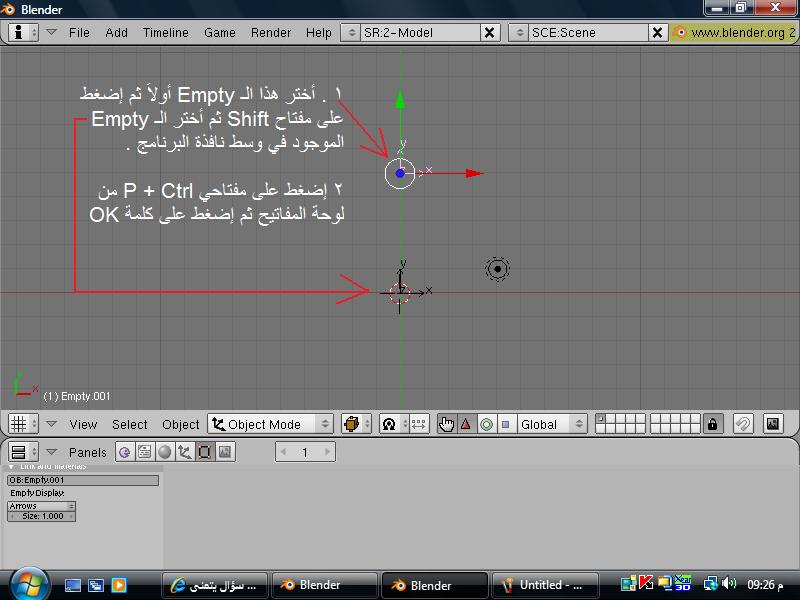800x600 pixels.
Task: Open the Shading context (sphere icon)
Action: [164, 452]
